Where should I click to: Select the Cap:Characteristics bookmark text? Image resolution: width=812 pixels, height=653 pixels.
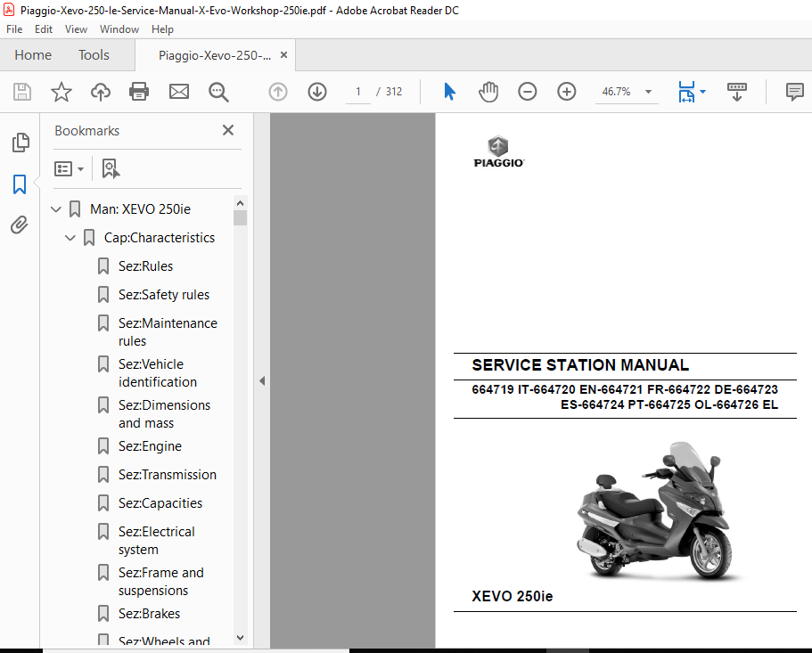tap(160, 238)
